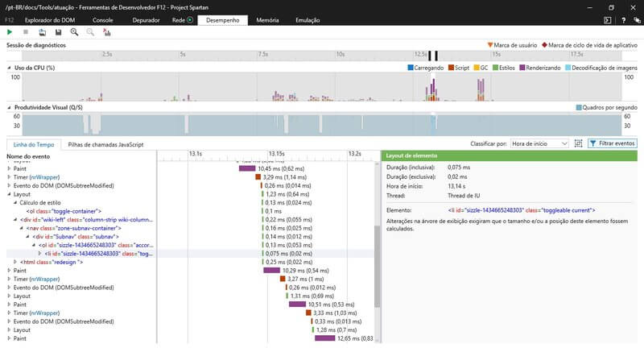Screen dimensions: 644x348
Task: Collapse the expanded Layout event of 1,23 ms
Action: [x=9, y=194]
